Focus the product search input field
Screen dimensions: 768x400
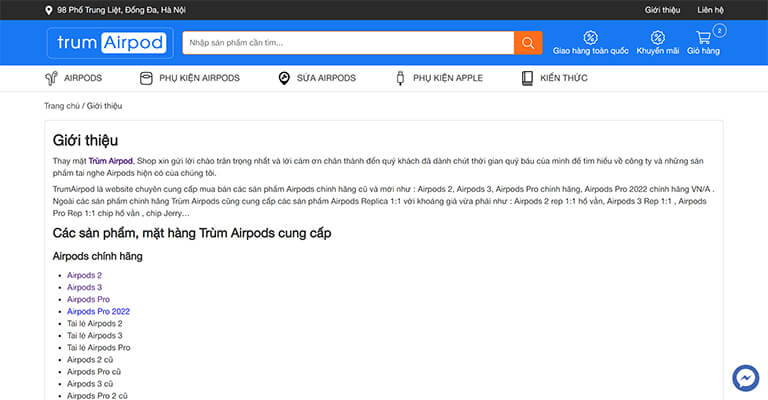[348, 43]
